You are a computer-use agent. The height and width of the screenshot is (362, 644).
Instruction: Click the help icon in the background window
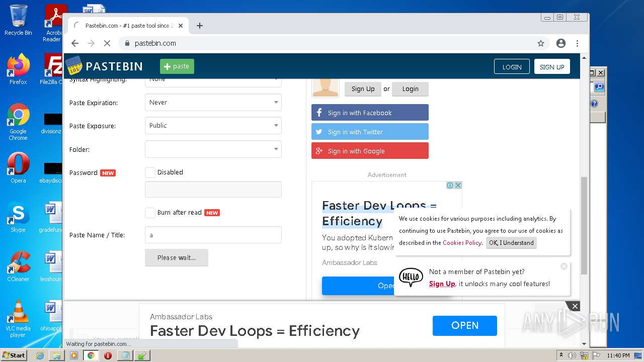[594, 104]
